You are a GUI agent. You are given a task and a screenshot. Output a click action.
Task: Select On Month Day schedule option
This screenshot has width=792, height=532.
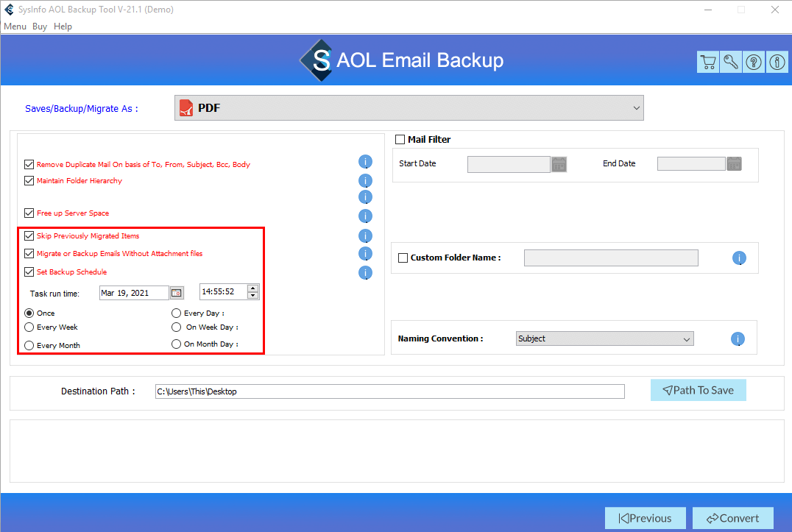point(176,344)
